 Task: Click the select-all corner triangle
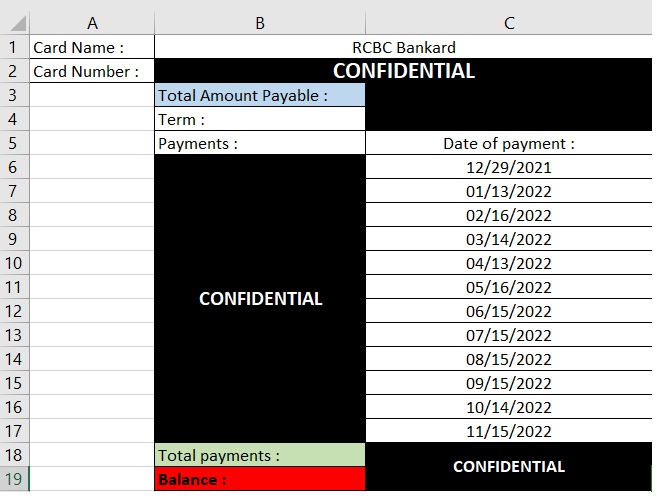(18, 23)
